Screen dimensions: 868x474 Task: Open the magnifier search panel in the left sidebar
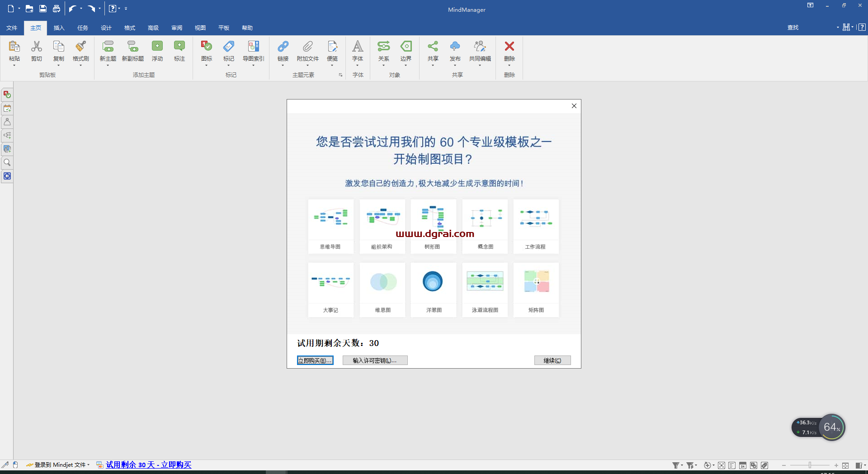click(x=7, y=162)
